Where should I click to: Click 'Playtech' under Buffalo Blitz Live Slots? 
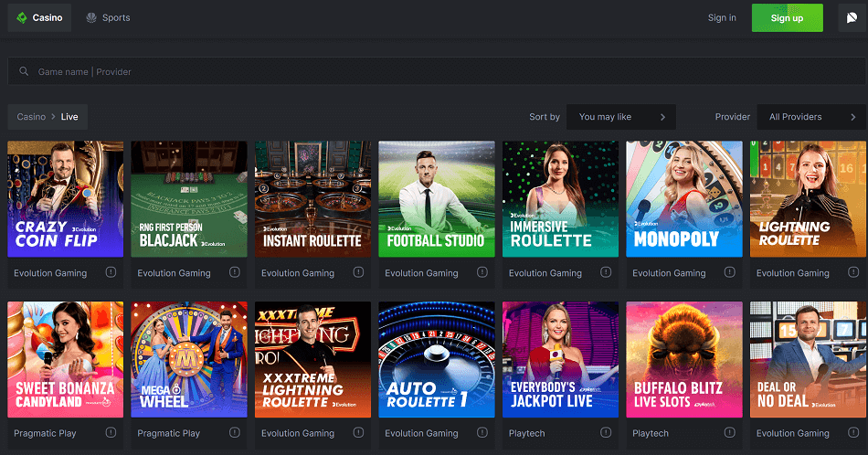click(651, 433)
